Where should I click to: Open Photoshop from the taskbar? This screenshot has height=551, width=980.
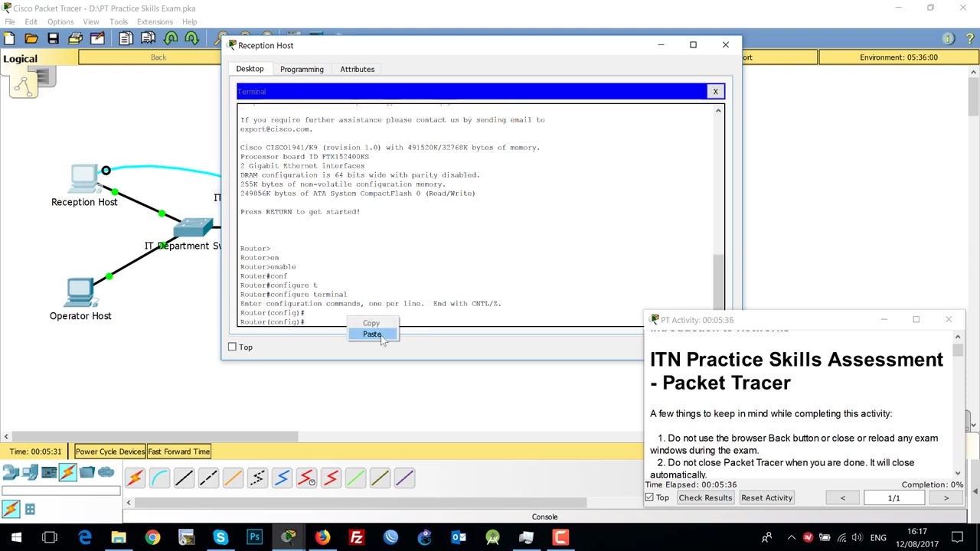coord(254,538)
